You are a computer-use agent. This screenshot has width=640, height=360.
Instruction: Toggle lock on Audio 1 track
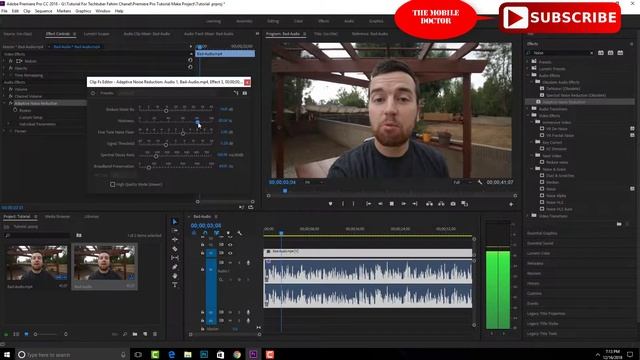[202, 270]
